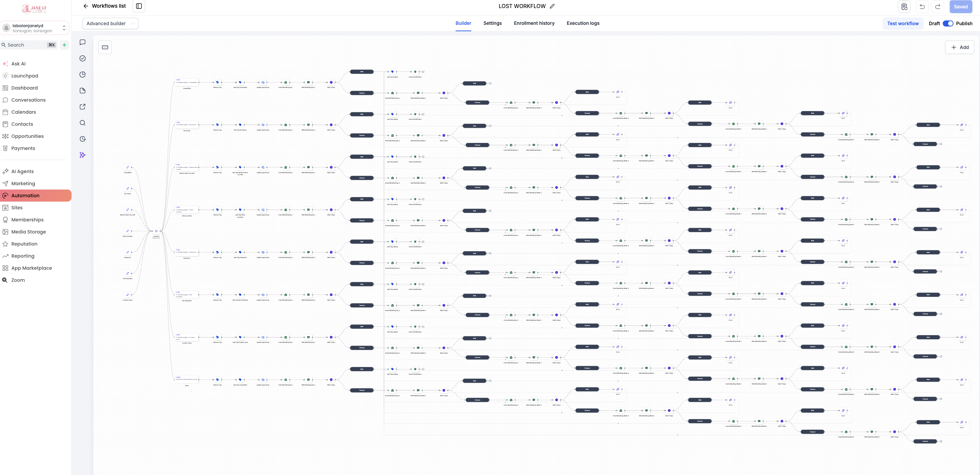Open Reporting in the sidebar
980x475 pixels.
[x=35, y=256]
